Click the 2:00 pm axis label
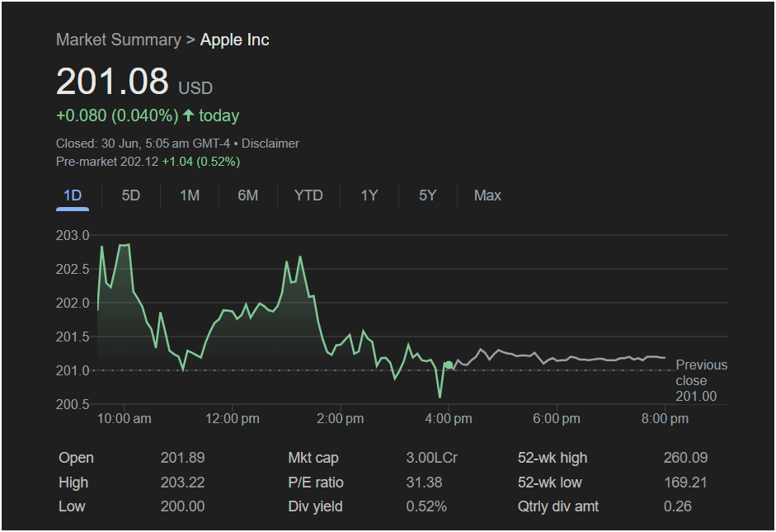The height and width of the screenshot is (532, 776). (x=340, y=419)
